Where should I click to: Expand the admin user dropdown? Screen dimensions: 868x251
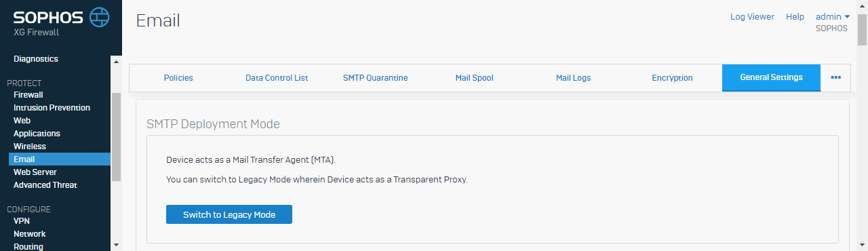[832, 16]
